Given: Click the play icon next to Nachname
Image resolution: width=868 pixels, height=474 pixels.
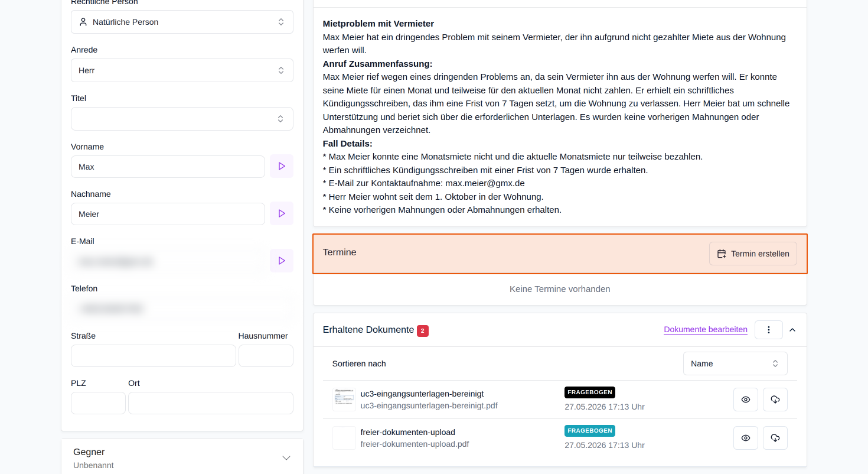Looking at the screenshot, I should (282, 213).
